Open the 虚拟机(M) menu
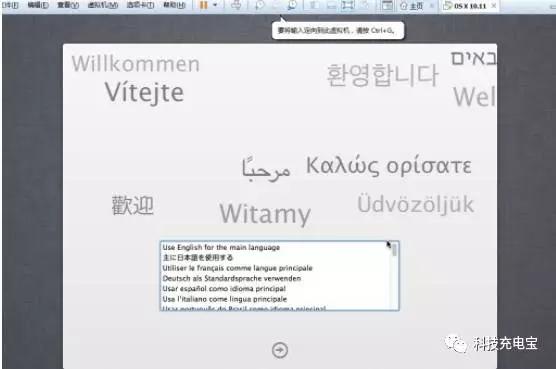 103,5
